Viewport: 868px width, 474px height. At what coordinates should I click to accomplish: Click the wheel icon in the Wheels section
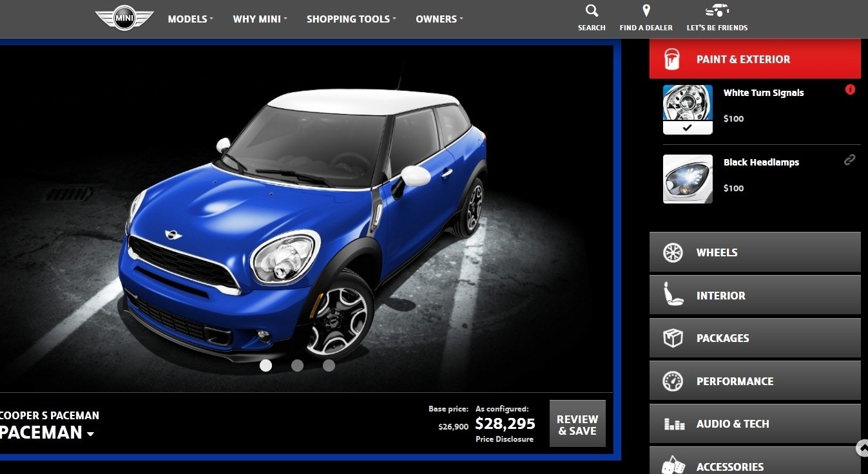click(x=673, y=252)
